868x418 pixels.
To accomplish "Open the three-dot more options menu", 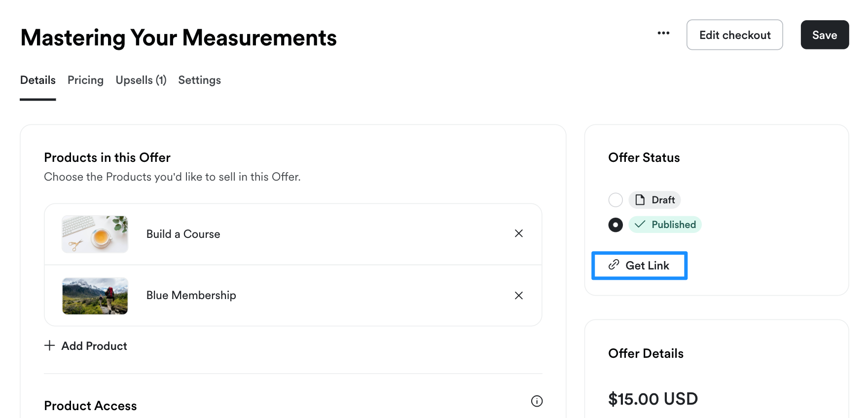I will (663, 33).
